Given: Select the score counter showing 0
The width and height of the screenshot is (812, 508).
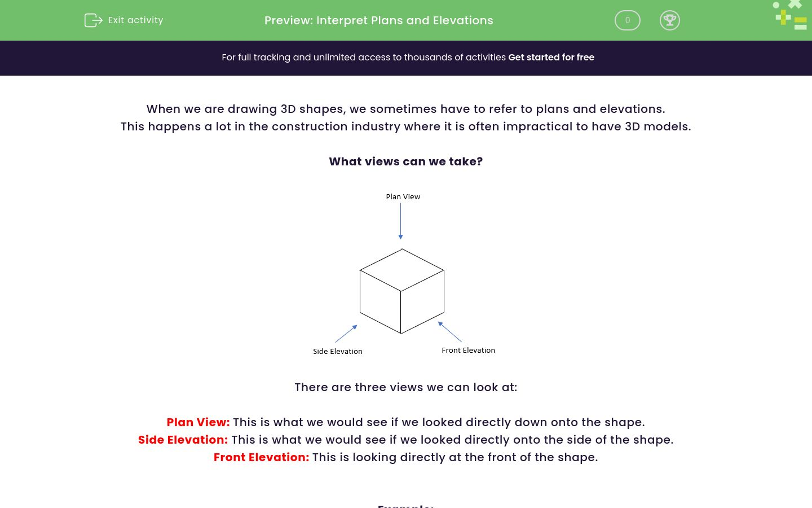Looking at the screenshot, I should point(627,20).
